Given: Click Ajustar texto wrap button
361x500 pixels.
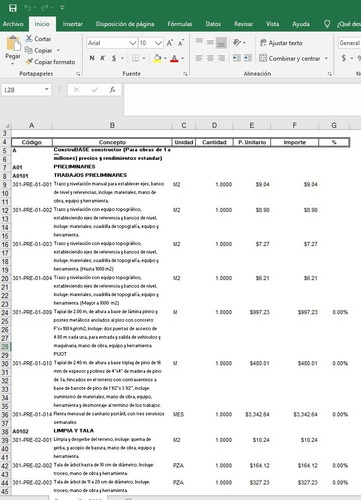Looking at the screenshot, I should click(x=281, y=43).
